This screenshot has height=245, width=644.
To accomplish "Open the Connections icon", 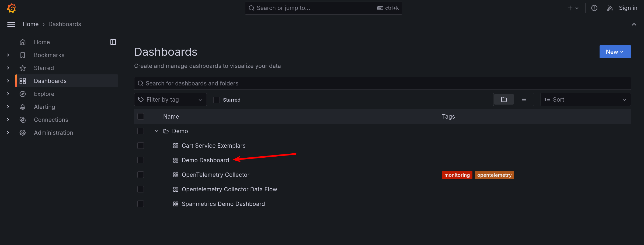I will click(23, 120).
